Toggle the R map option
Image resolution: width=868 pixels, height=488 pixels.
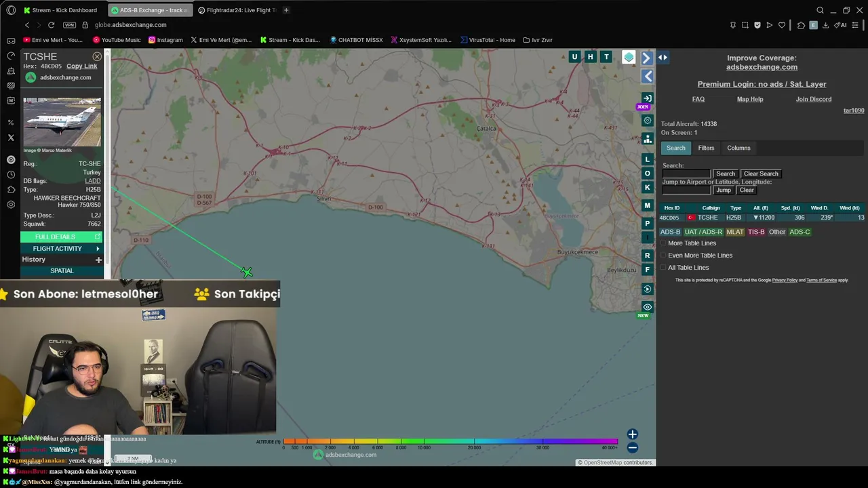647,256
